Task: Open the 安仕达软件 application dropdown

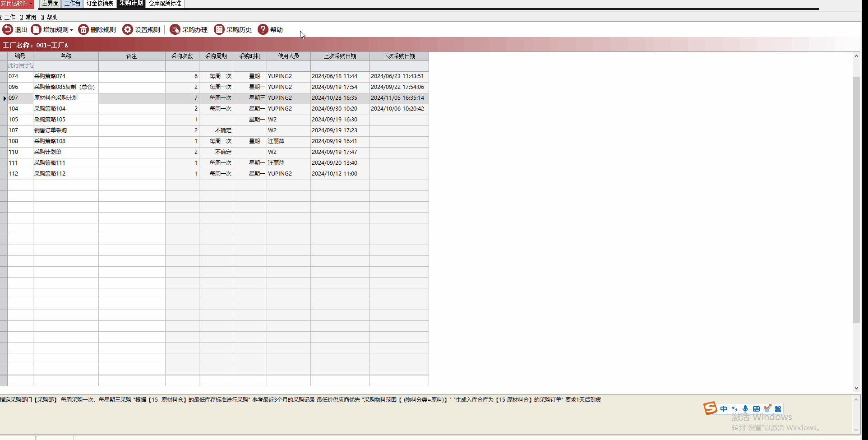Action: [x=17, y=4]
